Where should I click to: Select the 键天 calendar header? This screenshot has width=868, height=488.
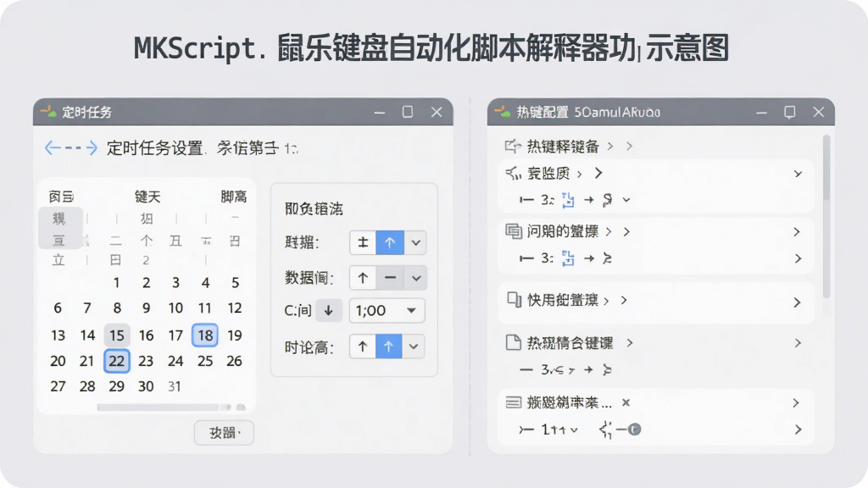coord(147,197)
